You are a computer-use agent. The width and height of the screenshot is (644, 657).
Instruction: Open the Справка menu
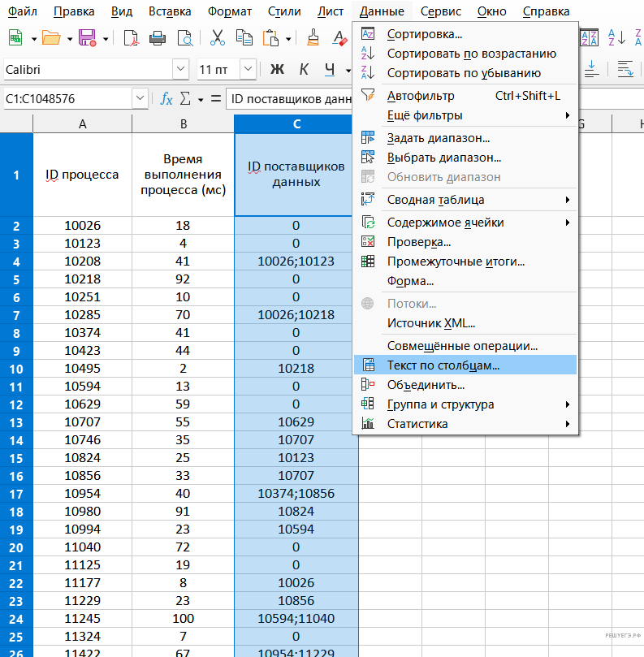click(546, 11)
